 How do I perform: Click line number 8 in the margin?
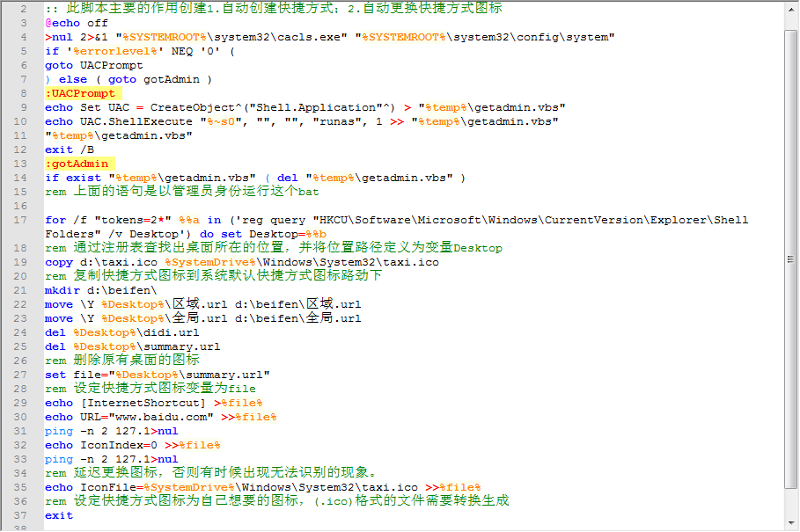(x=24, y=93)
